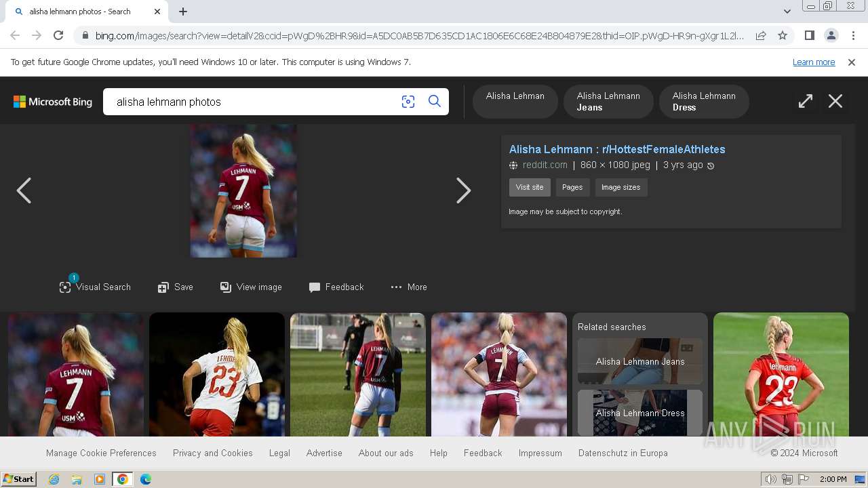Screen dimensions: 868x488
Task: Open Visual Search for this image
Action: (95, 287)
